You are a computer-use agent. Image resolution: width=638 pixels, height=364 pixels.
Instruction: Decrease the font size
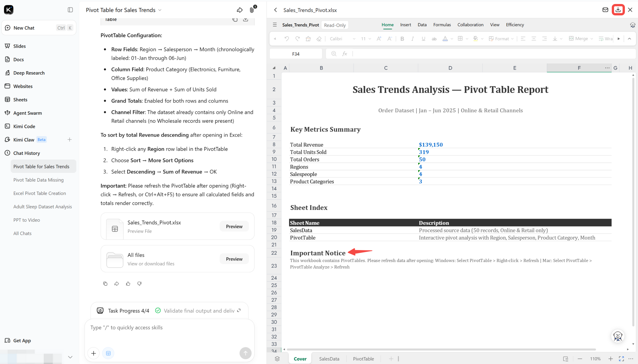tap(389, 39)
